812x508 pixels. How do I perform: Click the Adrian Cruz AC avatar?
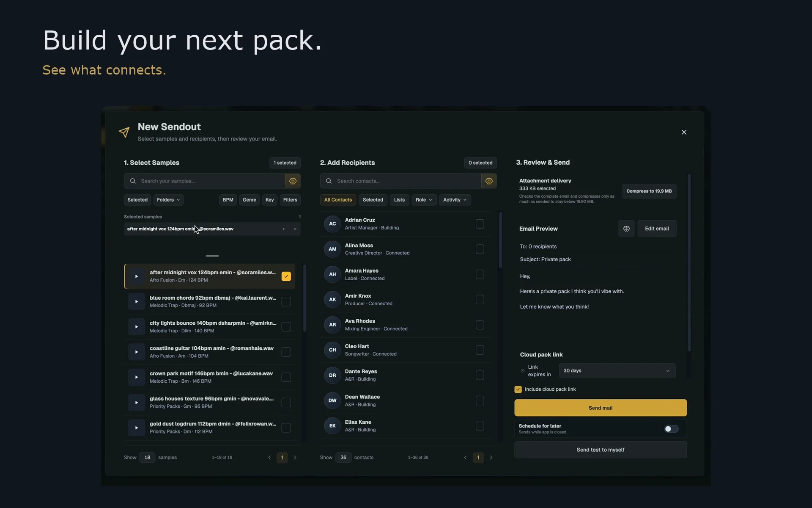(x=332, y=224)
